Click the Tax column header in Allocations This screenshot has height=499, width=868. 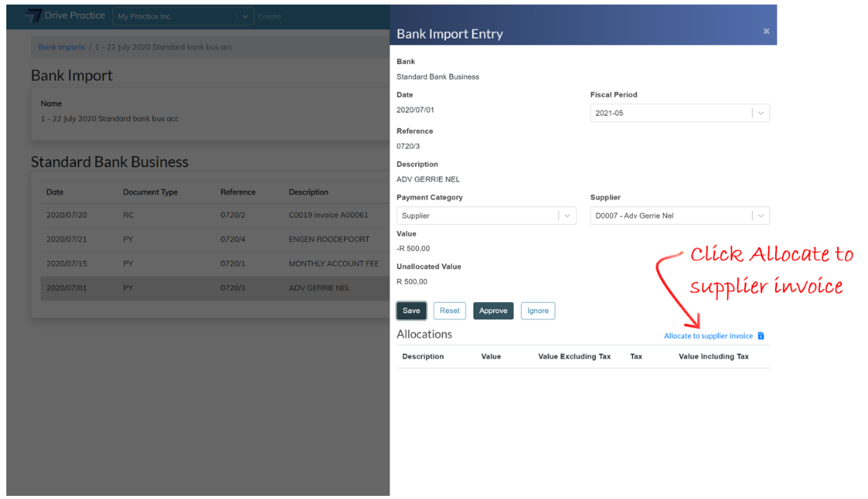(x=636, y=356)
